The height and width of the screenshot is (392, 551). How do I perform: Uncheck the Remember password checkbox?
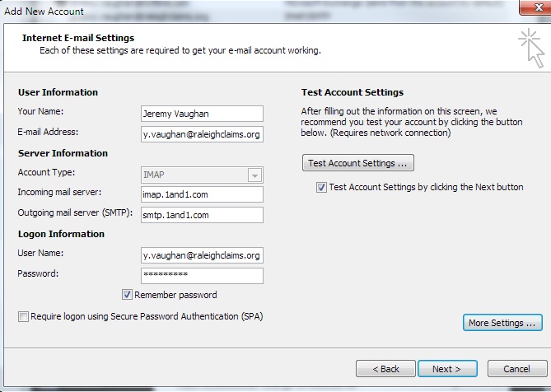pos(128,295)
